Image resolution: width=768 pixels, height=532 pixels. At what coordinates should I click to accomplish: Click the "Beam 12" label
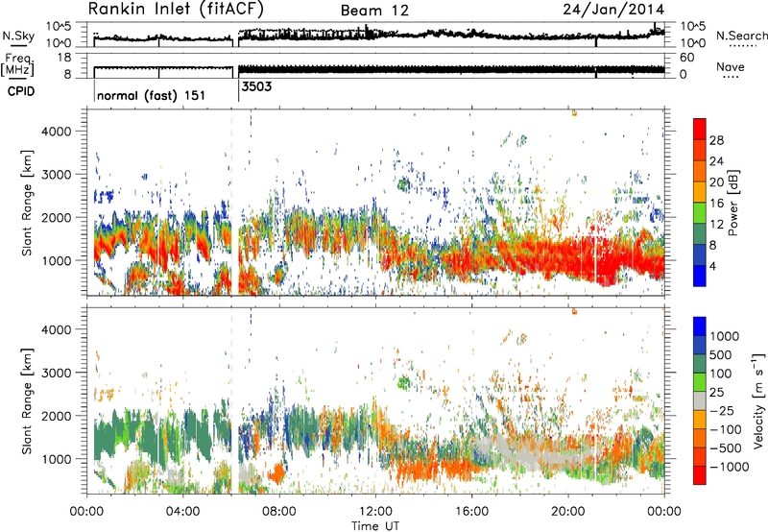(x=374, y=11)
